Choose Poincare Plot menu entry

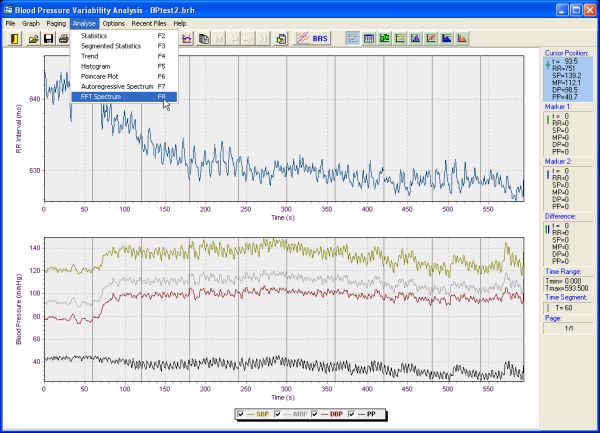click(x=105, y=76)
